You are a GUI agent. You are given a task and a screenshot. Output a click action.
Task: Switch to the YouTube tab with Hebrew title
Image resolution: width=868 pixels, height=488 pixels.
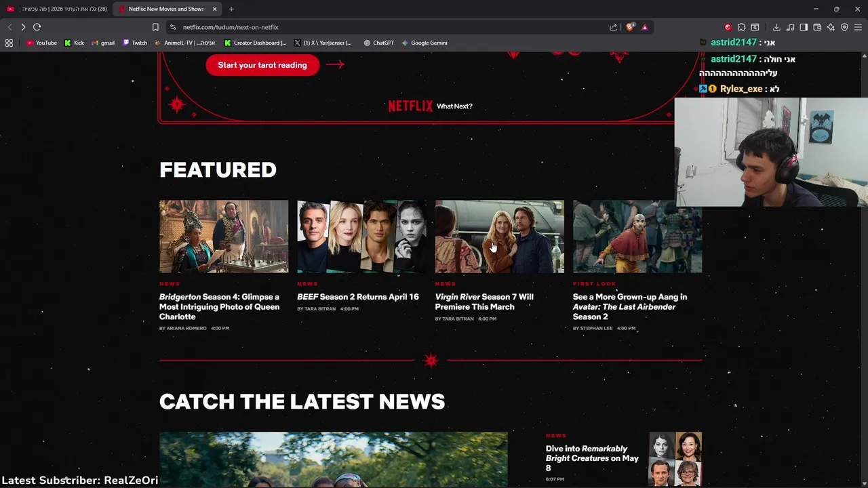[x=57, y=9]
